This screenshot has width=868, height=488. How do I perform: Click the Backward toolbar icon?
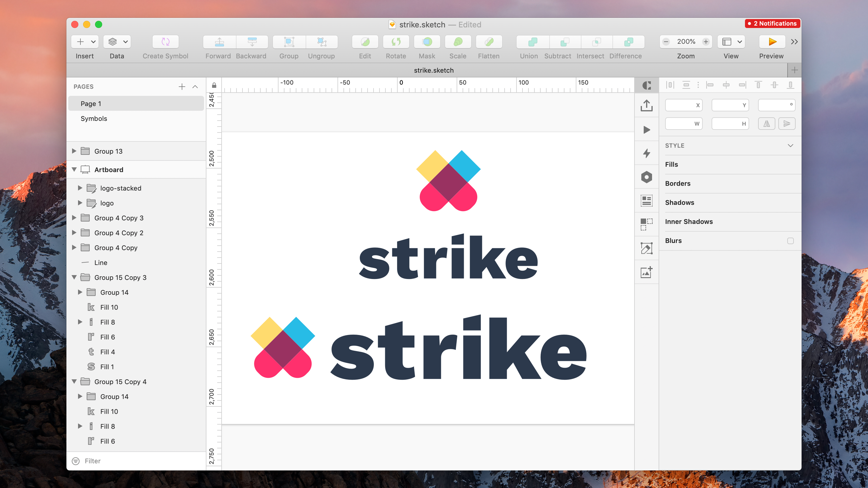[252, 42]
